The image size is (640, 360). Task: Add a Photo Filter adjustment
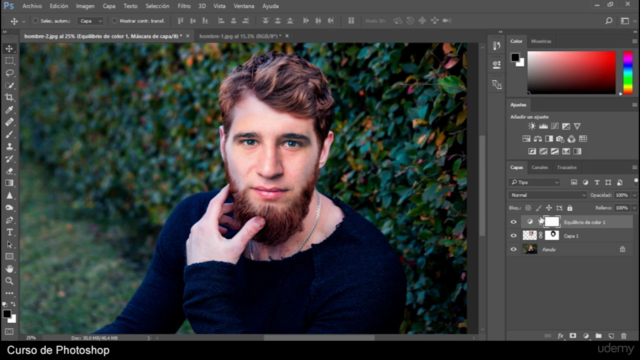point(560,139)
